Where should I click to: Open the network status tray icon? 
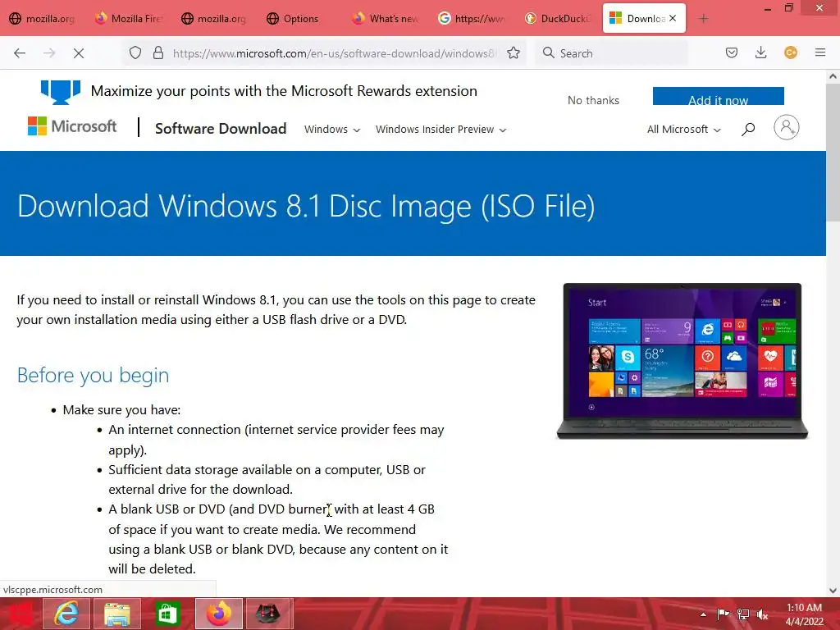[x=742, y=614]
